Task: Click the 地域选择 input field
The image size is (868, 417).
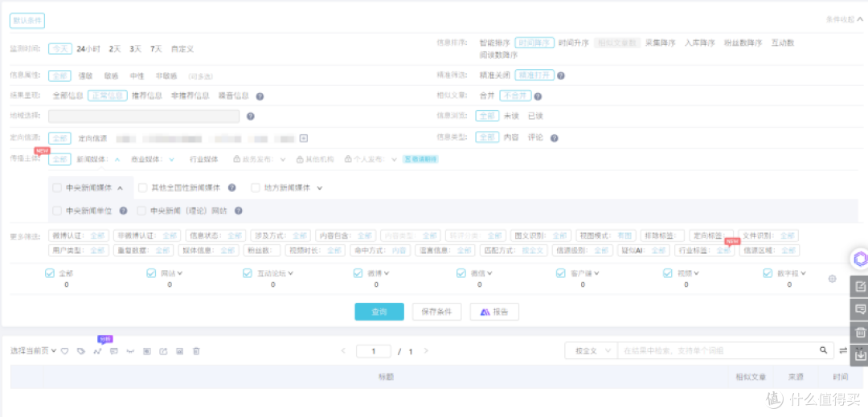Action: click(144, 117)
